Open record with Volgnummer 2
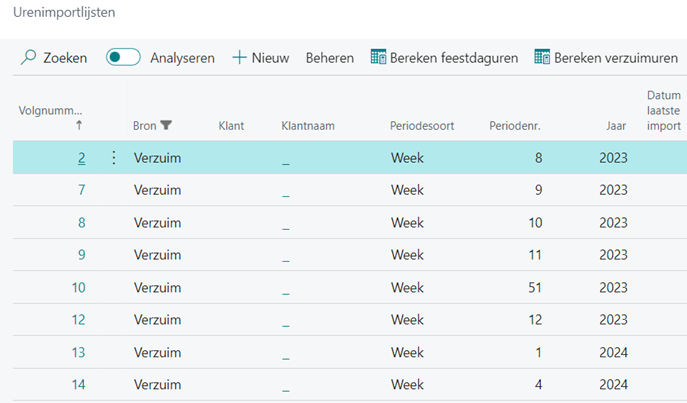The image size is (687, 403). click(x=81, y=158)
